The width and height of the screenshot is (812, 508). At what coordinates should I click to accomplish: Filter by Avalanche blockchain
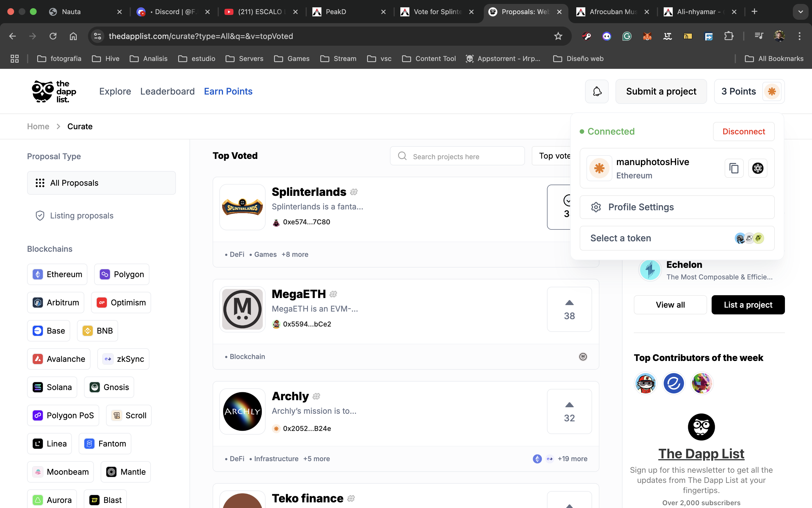point(59,359)
